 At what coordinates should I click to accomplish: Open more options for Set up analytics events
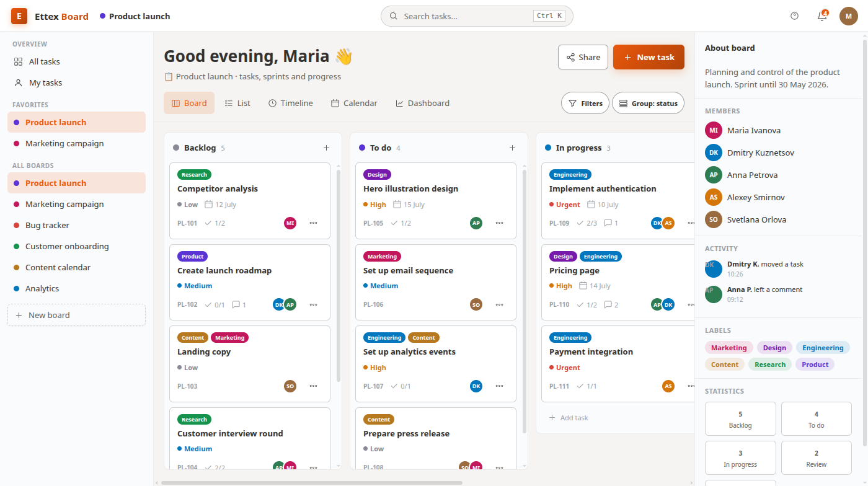point(499,386)
